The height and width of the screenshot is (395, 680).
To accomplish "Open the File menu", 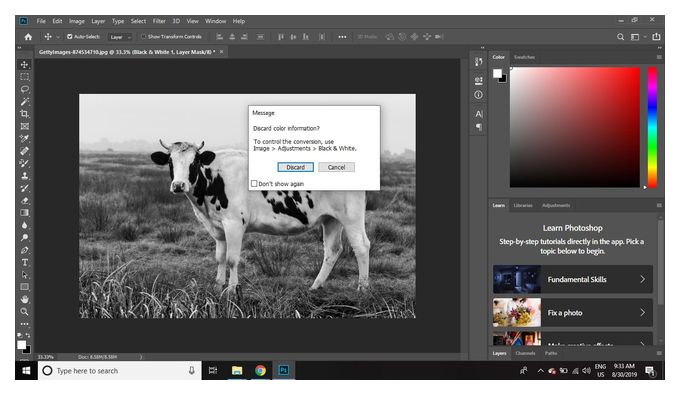I will point(41,21).
